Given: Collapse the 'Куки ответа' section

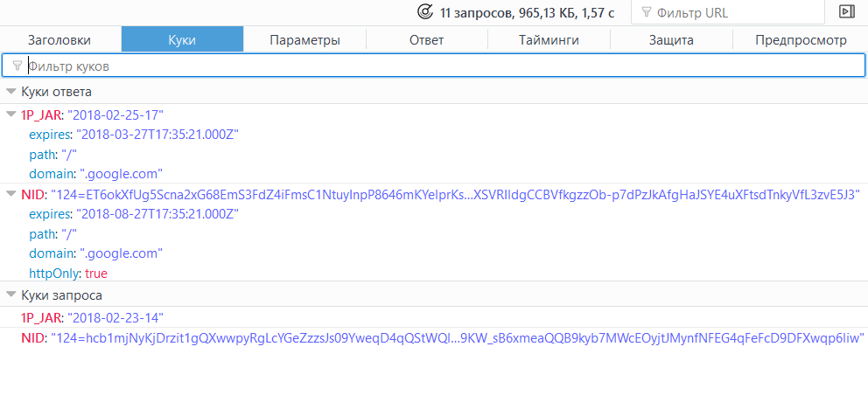Looking at the screenshot, I should 10,92.
